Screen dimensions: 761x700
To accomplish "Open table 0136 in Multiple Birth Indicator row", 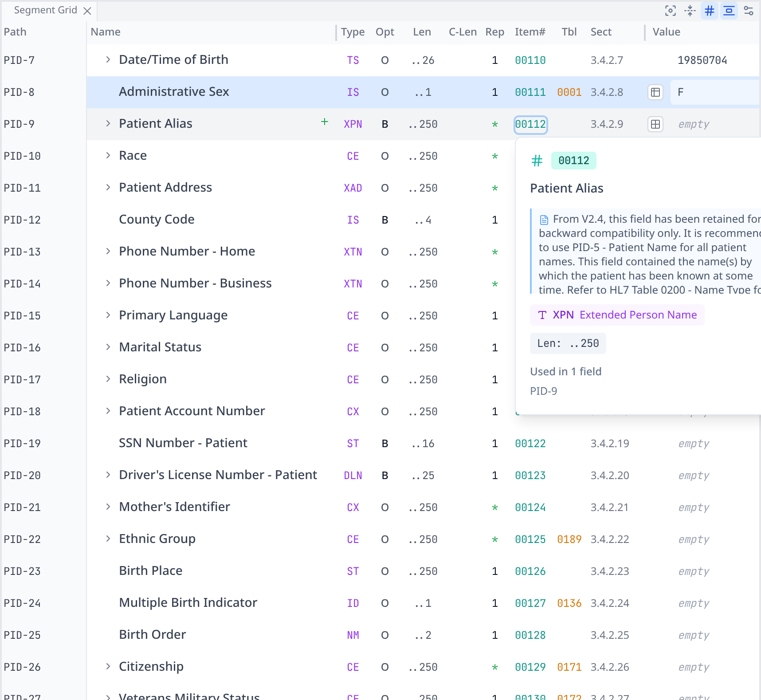I will [x=569, y=603].
